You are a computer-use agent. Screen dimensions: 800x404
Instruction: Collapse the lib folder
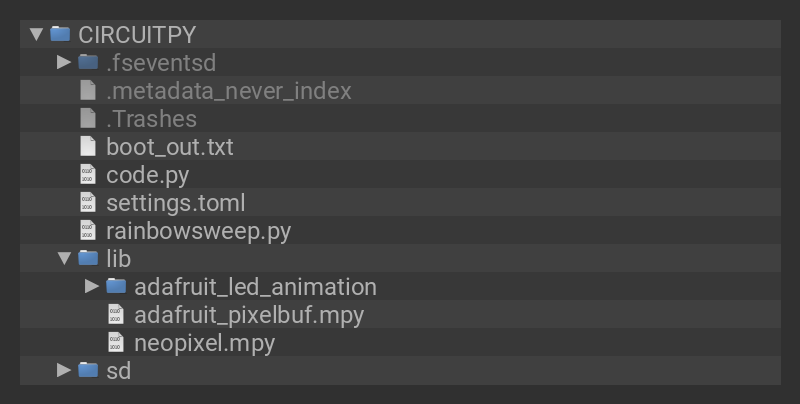pyautogui.click(x=64, y=258)
